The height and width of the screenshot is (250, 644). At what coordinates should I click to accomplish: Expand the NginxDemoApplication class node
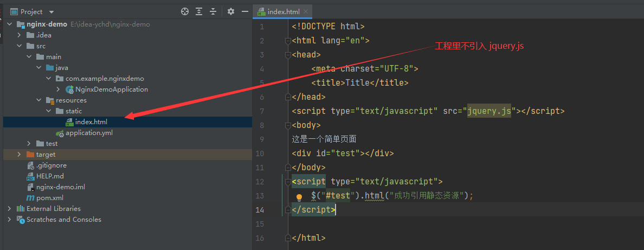click(x=59, y=89)
